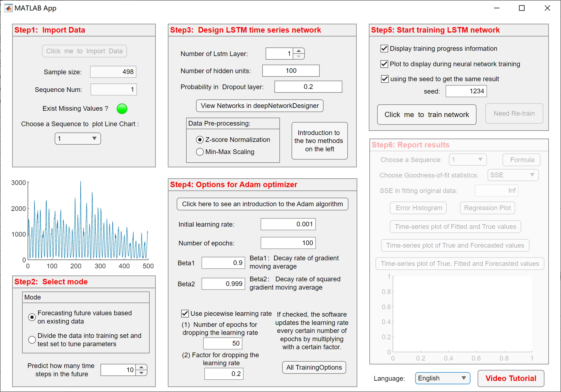This screenshot has height=392, width=561.
Task: Edit epochs for dropping learning rate field
Action: coord(223,343)
